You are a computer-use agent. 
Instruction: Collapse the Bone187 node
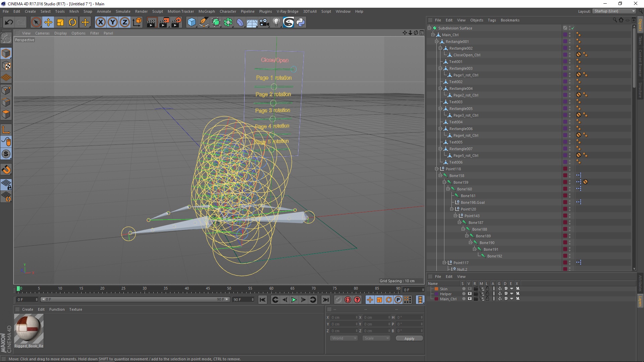pos(460,223)
